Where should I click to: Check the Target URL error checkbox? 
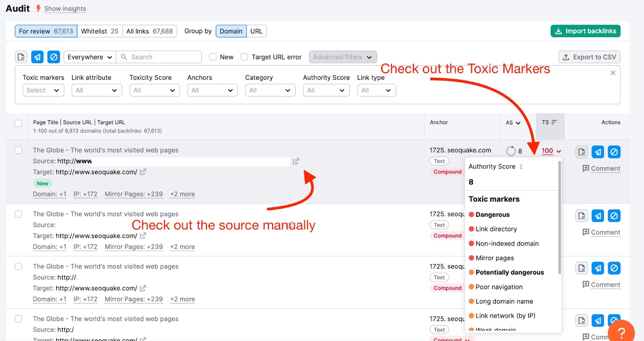tap(244, 57)
